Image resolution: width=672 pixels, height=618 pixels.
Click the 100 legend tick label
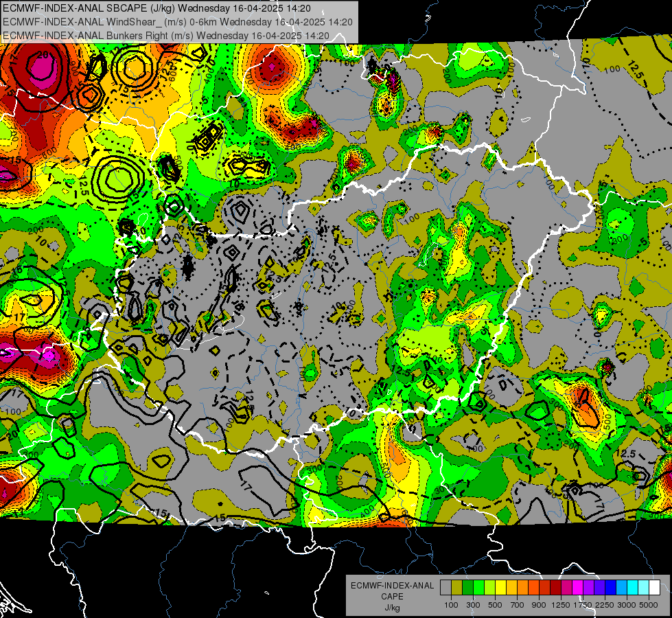click(451, 605)
